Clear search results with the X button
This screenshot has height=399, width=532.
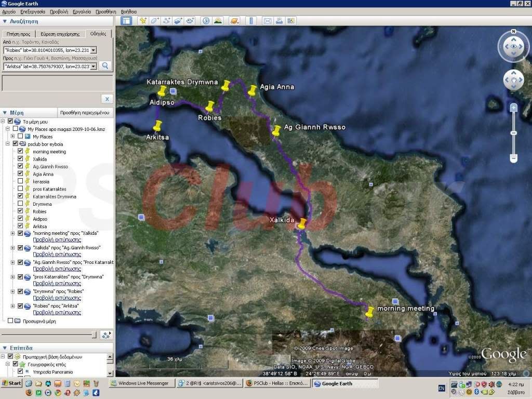coord(107,99)
